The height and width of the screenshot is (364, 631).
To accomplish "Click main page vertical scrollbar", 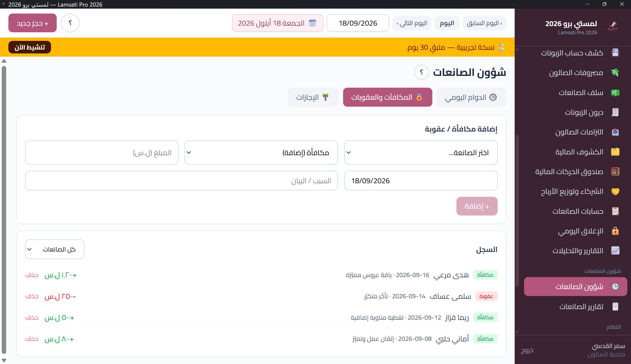I will tap(4, 210).
